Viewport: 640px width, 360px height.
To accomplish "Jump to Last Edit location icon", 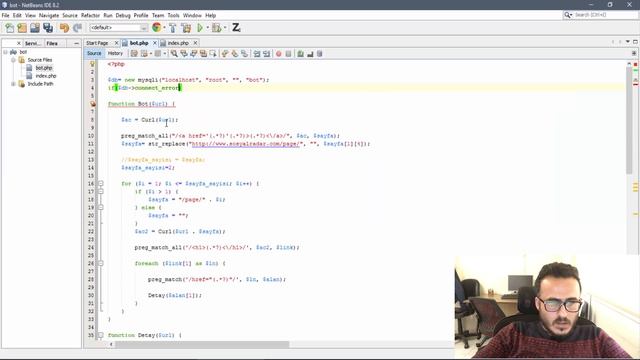I will pos(134,53).
